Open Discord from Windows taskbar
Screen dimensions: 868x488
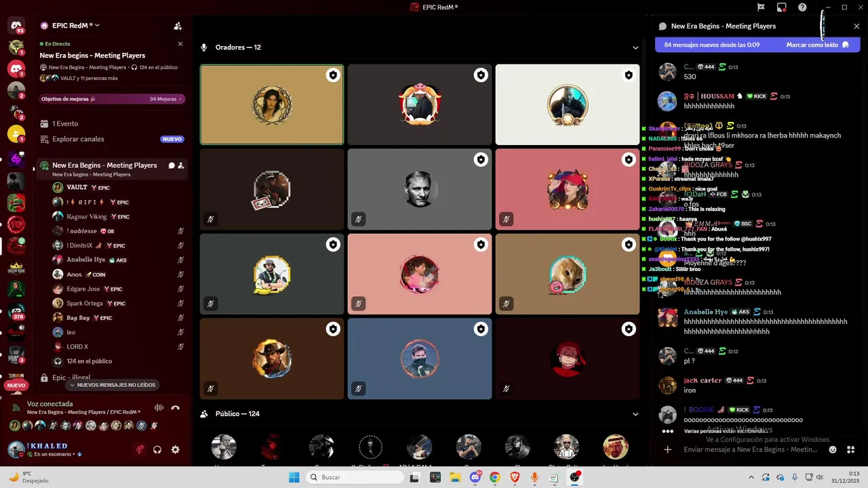(x=475, y=477)
